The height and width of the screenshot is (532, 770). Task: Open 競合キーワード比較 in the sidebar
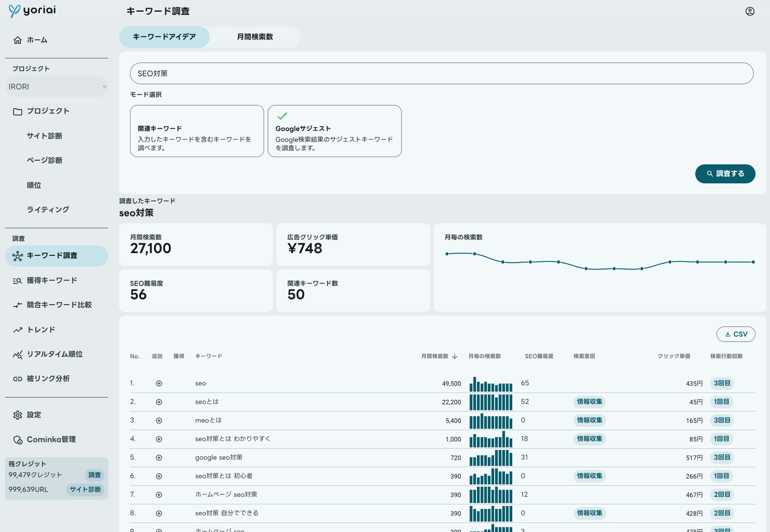(x=59, y=305)
